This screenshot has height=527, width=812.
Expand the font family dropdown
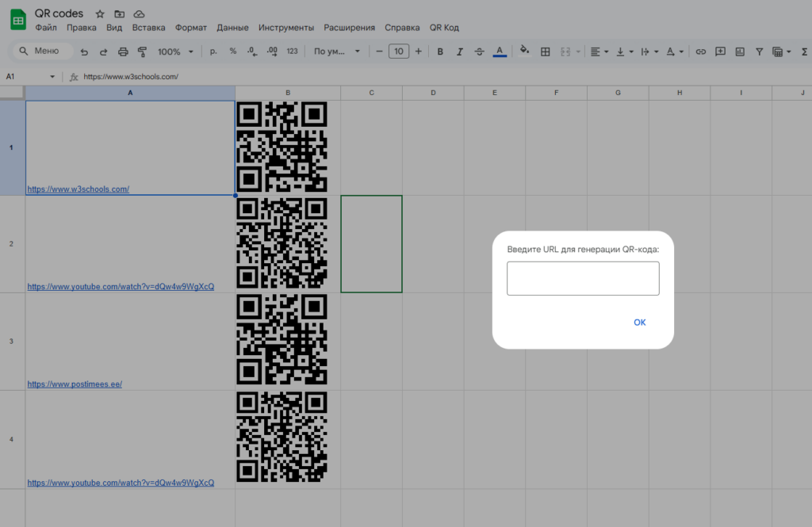(x=337, y=52)
